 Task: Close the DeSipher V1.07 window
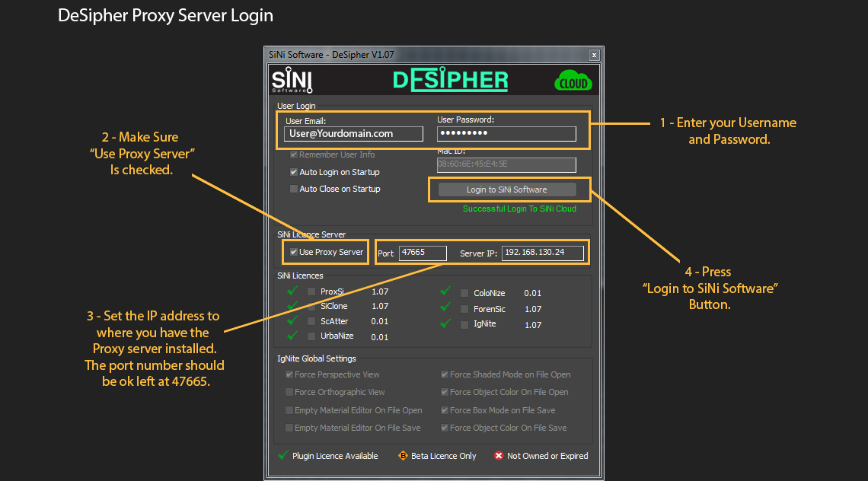coord(594,55)
